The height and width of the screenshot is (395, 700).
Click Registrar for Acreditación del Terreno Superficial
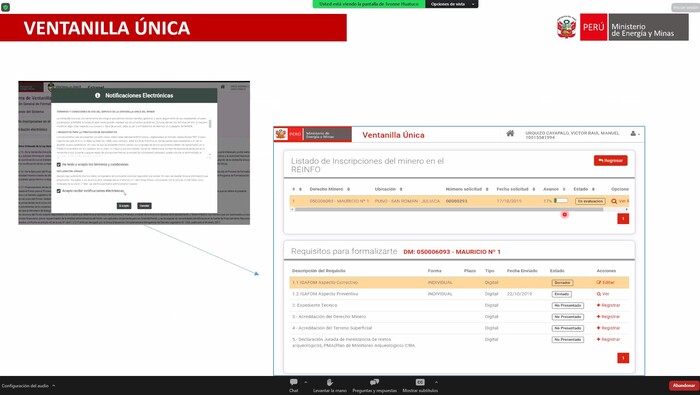[608, 328]
